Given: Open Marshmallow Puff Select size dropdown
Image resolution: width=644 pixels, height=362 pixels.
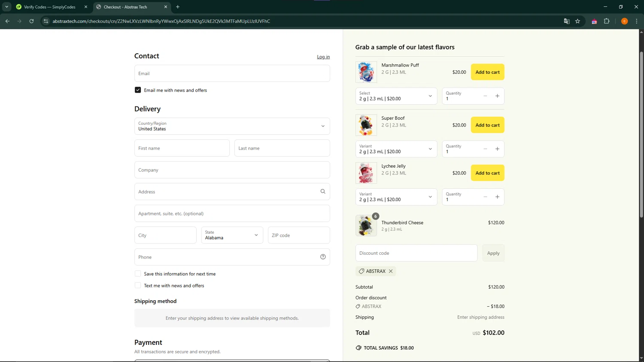Looking at the screenshot, I should point(396,96).
